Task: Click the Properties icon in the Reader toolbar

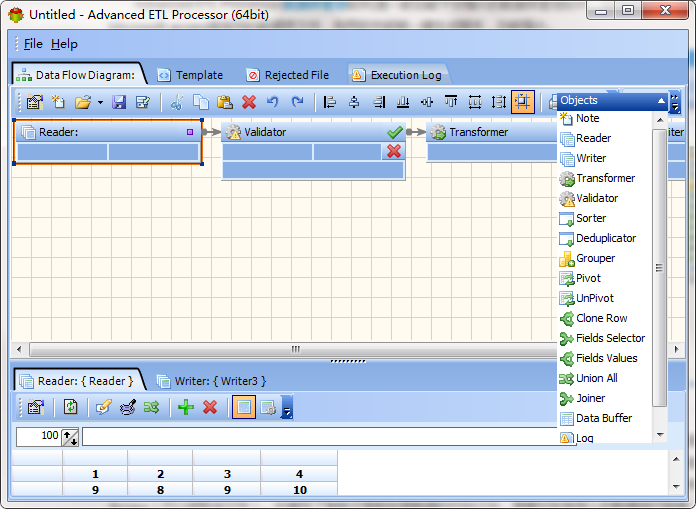Action: [36, 407]
